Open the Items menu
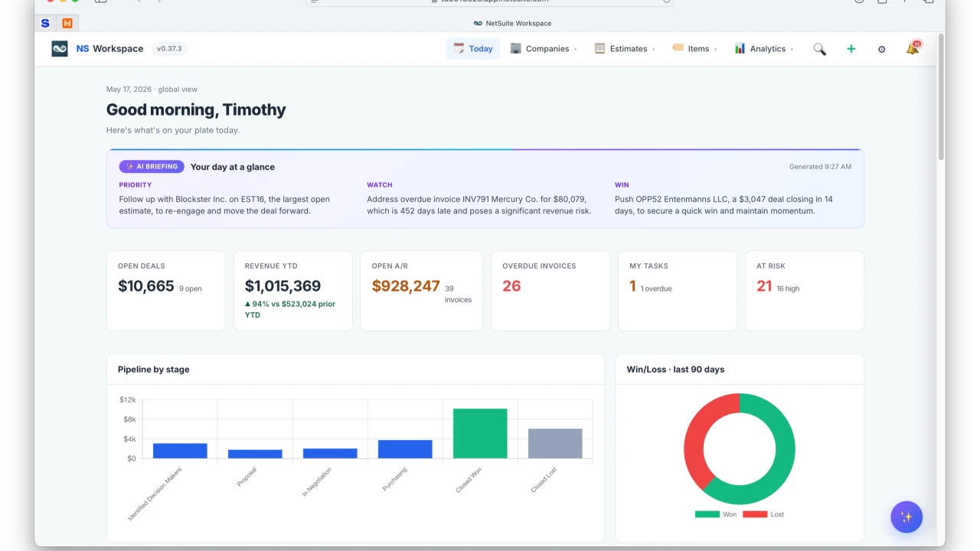This screenshot has width=980, height=551. click(x=694, y=49)
